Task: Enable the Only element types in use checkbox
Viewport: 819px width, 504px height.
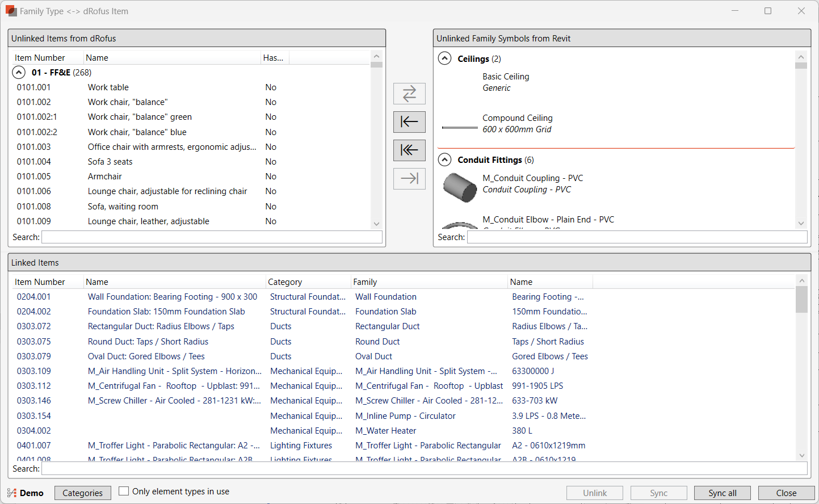Action: coord(123,490)
